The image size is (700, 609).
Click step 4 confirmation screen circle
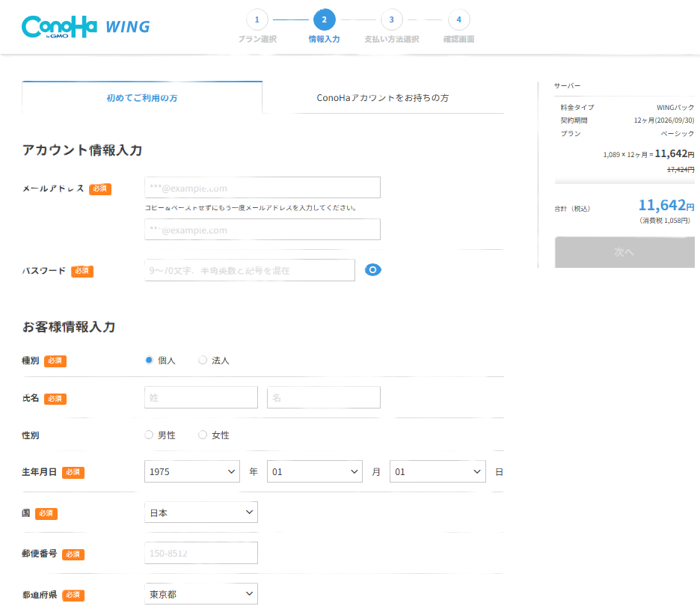click(458, 19)
